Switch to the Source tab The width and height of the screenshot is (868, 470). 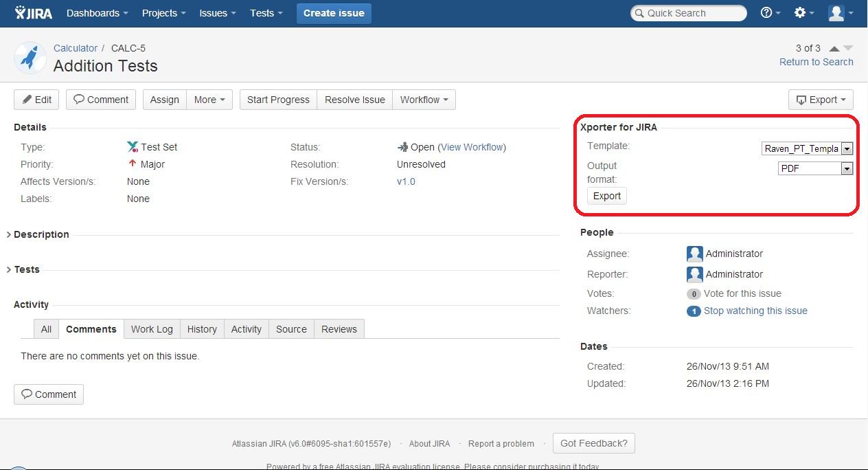(x=291, y=329)
